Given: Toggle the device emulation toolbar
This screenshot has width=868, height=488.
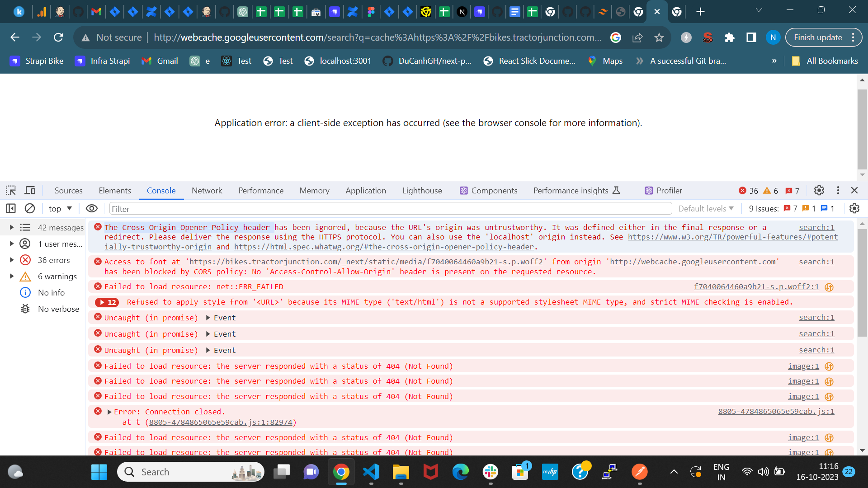Looking at the screenshot, I should [30, 190].
